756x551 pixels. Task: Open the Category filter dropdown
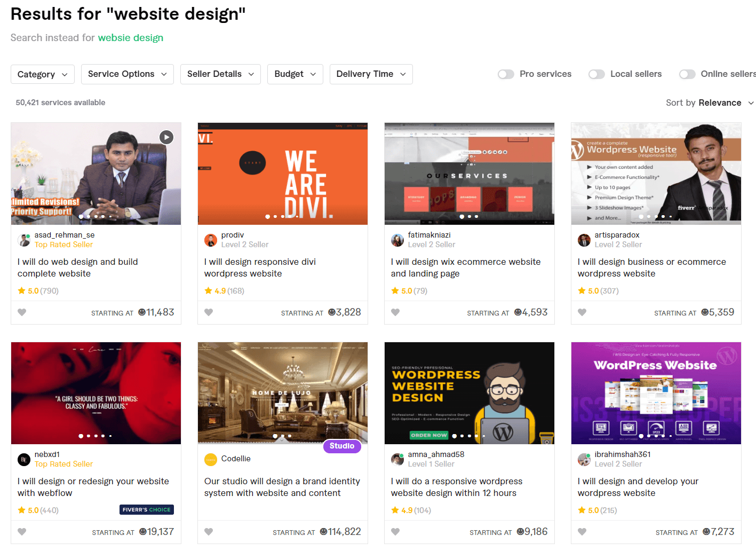coord(43,74)
